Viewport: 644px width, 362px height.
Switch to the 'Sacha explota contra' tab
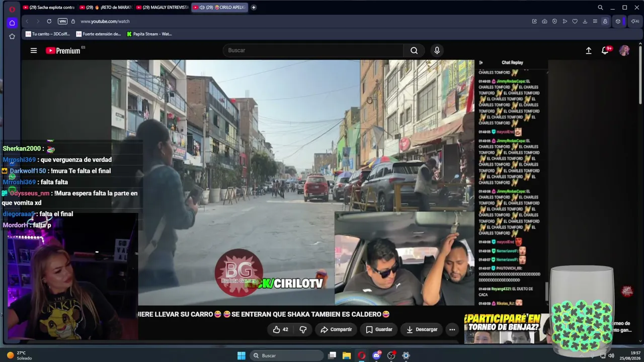pos(49,8)
